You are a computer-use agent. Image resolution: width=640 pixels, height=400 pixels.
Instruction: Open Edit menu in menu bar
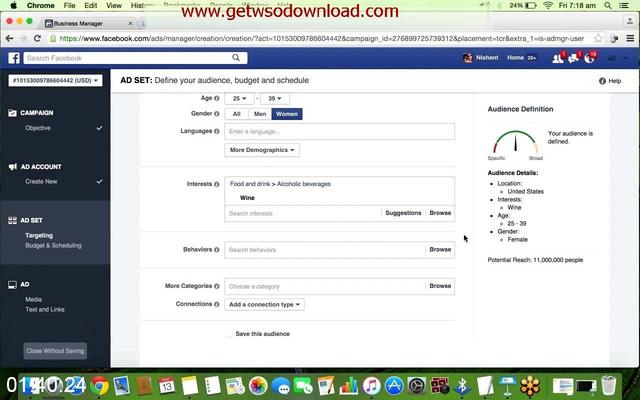91,5
